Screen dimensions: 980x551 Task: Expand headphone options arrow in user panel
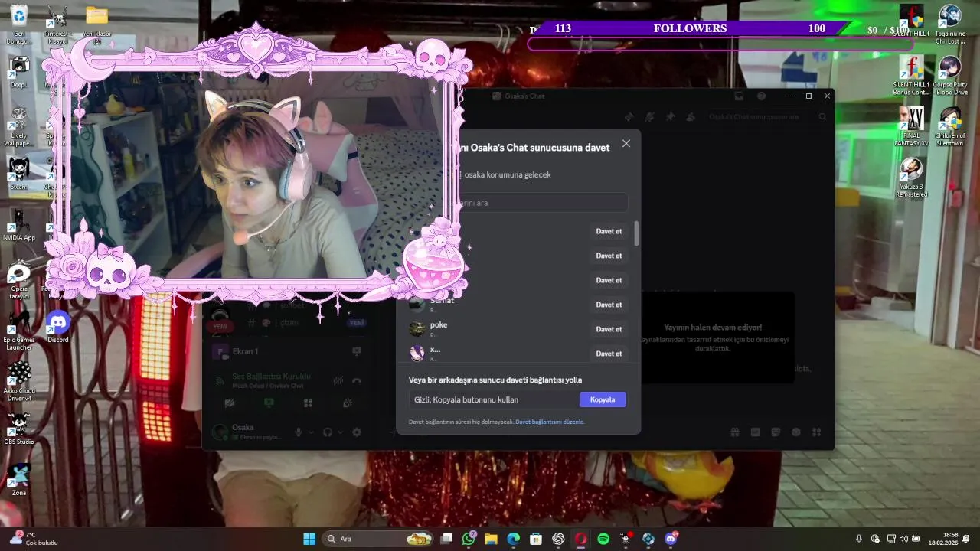click(x=340, y=432)
